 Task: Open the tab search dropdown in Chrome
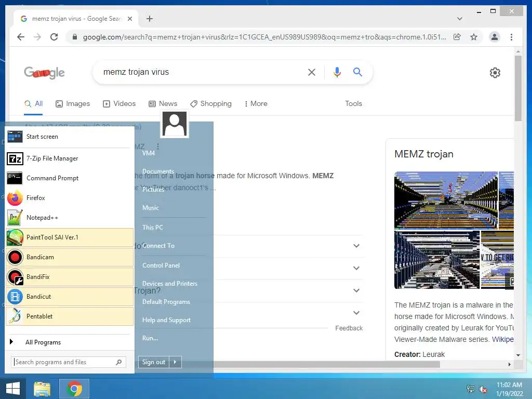point(459,19)
